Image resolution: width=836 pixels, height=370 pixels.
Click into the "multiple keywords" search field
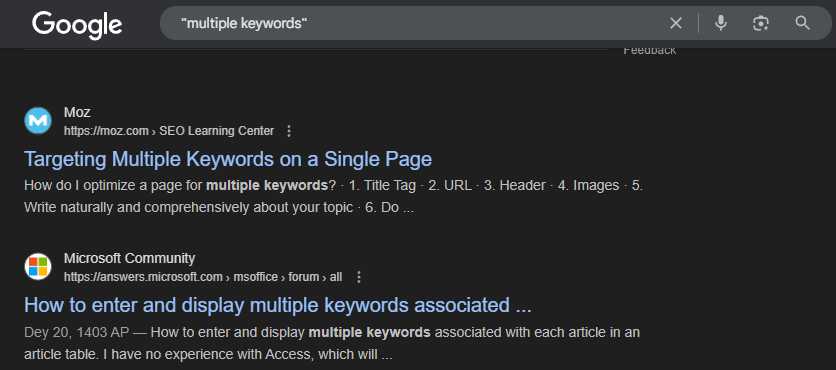pyautogui.click(x=416, y=23)
